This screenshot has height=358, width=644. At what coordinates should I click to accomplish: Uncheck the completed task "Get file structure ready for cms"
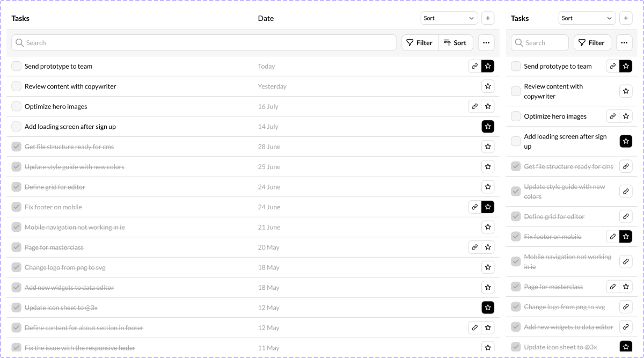(16, 147)
